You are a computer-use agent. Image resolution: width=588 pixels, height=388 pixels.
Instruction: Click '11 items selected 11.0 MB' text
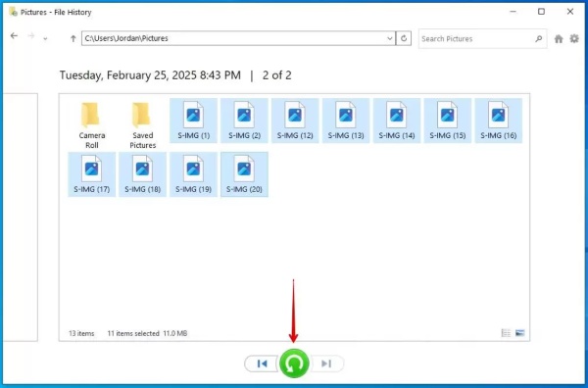(x=147, y=333)
